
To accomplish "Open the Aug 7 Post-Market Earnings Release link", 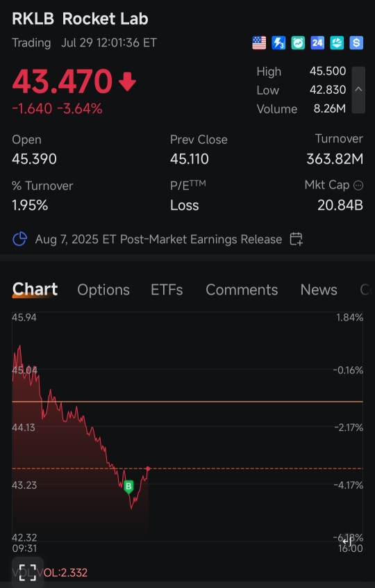I will (x=158, y=239).
